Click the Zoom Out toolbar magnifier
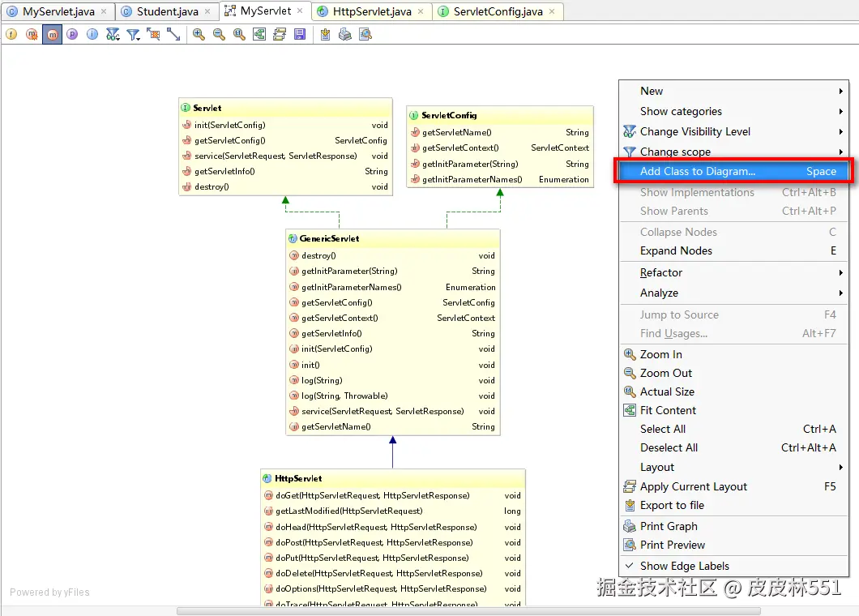Image resolution: width=859 pixels, height=616 pixels. pyautogui.click(x=219, y=35)
